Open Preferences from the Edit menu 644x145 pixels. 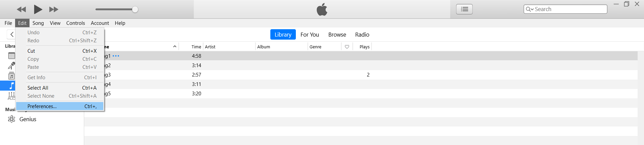click(x=42, y=106)
